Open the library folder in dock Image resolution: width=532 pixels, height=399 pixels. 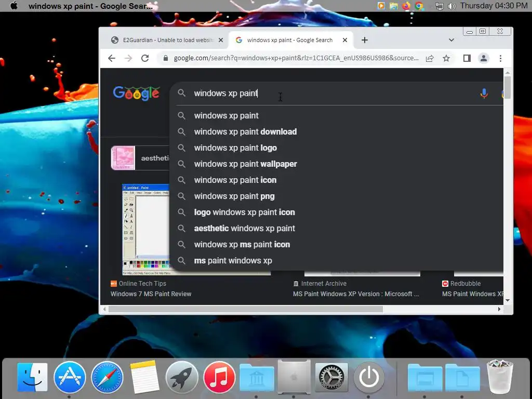click(x=257, y=377)
